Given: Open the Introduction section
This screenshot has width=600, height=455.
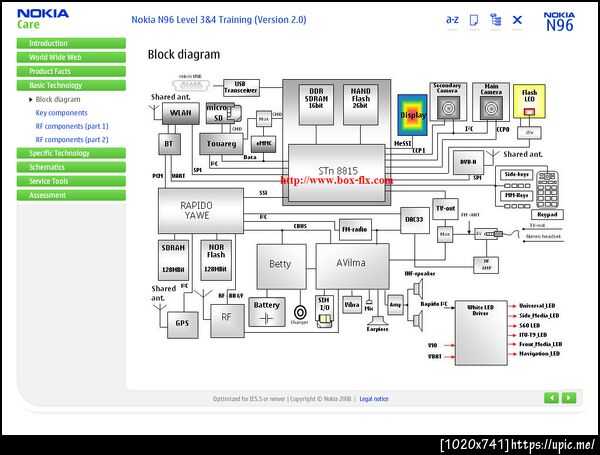Looking at the screenshot, I should tap(71, 43).
